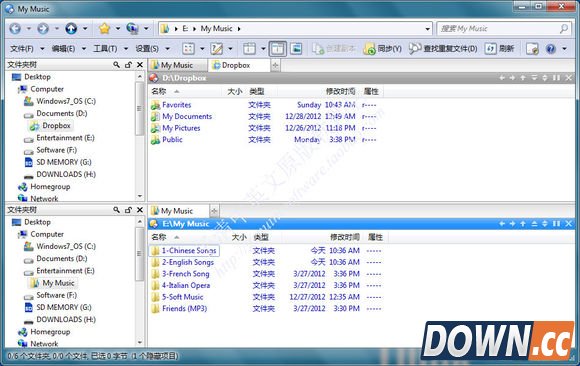Close the top folder tree panel
Viewport: 580px width, 366px height.
pyautogui.click(x=140, y=64)
